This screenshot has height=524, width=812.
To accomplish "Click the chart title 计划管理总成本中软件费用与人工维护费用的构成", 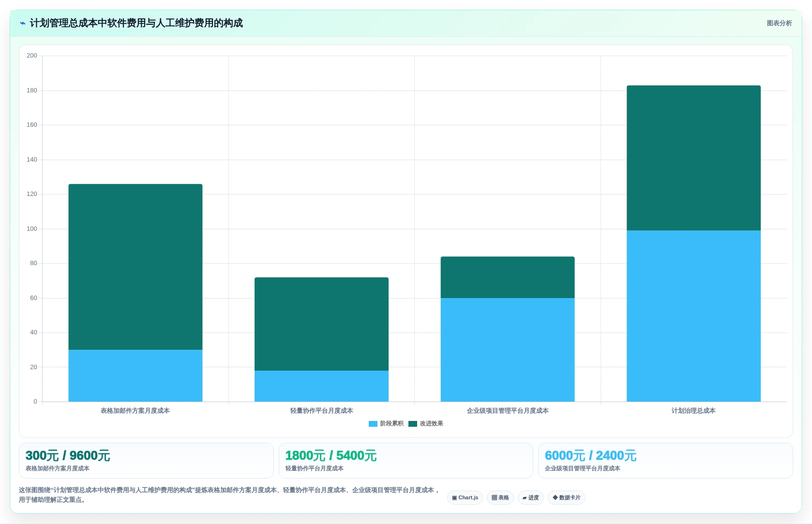I will [136, 23].
